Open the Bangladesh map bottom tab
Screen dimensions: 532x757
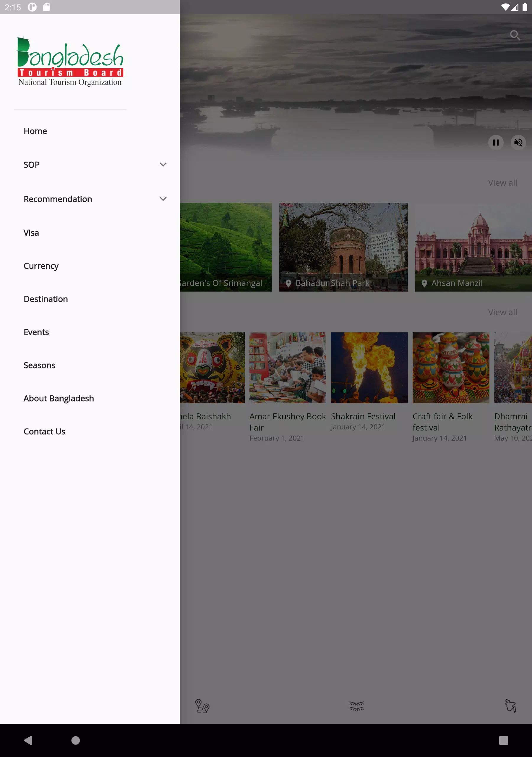[x=511, y=706]
